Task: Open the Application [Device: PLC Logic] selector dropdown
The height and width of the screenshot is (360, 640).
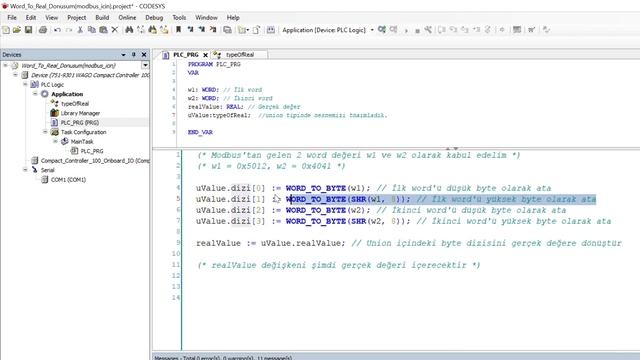Action: point(372,30)
